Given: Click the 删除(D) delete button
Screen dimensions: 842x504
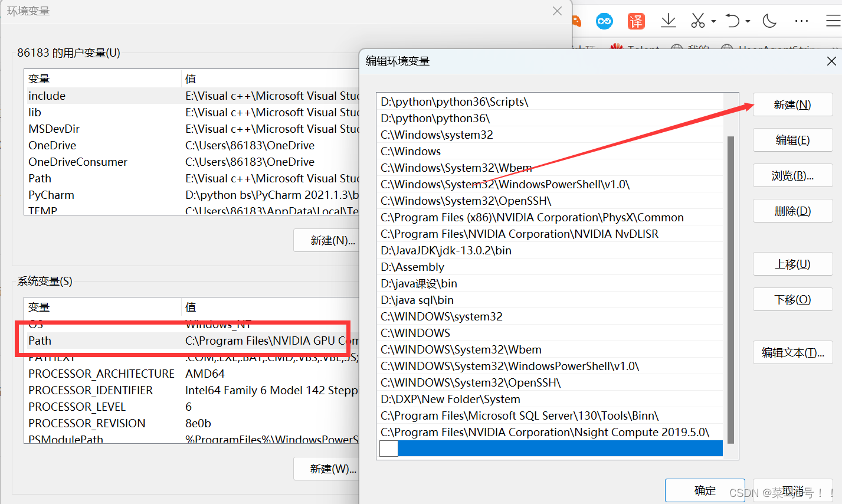Looking at the screenshot, I should (792, 211).
